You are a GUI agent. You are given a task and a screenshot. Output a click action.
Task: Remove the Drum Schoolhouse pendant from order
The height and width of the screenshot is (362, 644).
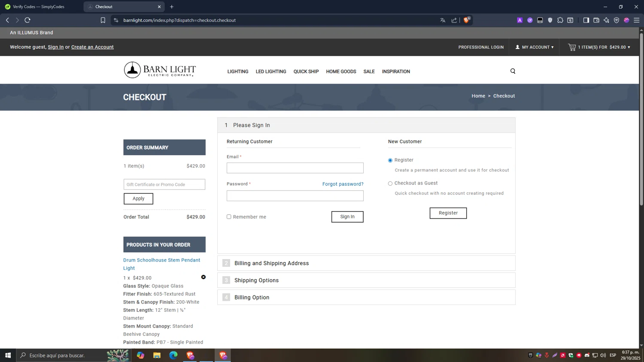click(204, 277)
